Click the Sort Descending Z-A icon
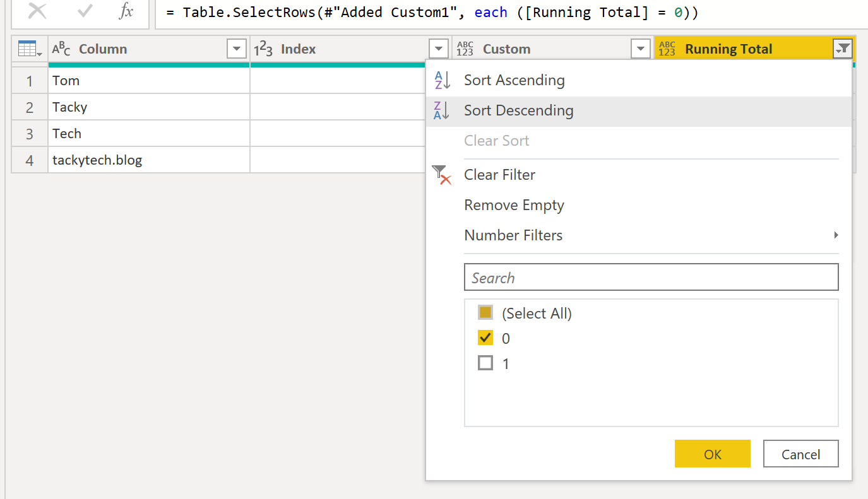The image size is (868, 499). [441, 110]
